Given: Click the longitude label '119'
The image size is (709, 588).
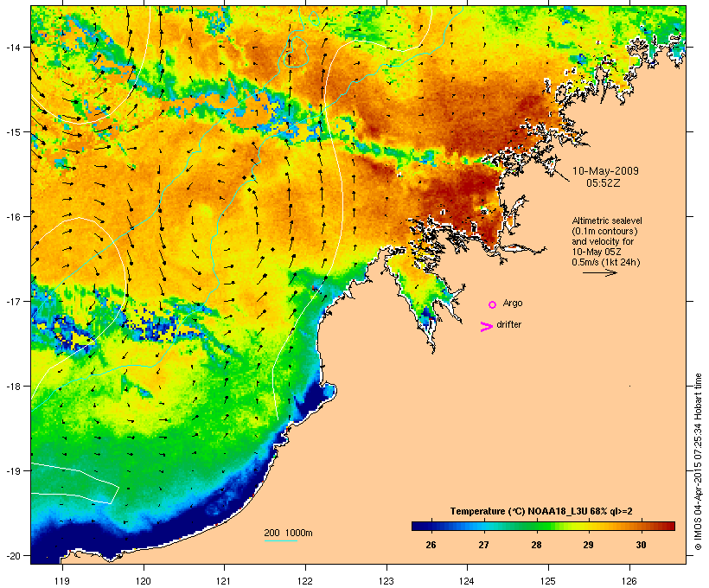Looking at the screenshot, I should point(62,581).
